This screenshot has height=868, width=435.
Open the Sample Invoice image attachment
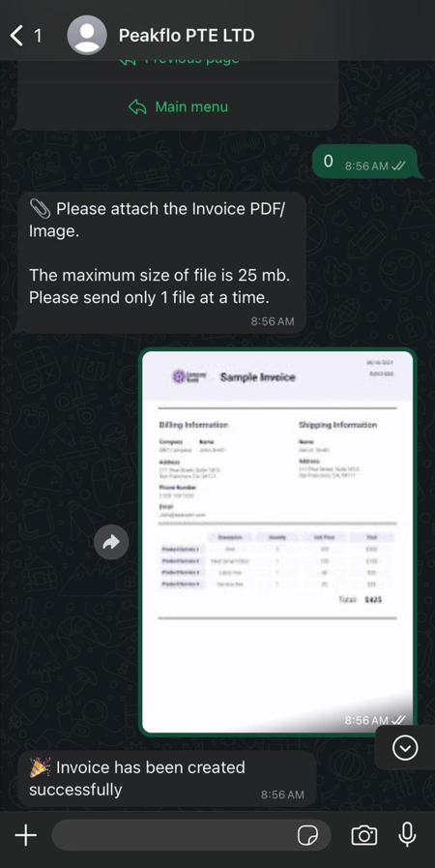[277, 542]
